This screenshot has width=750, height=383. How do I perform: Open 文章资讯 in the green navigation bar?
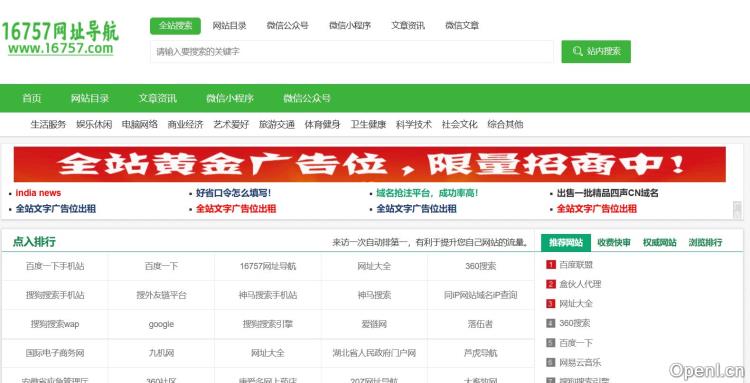coord(158,98)
